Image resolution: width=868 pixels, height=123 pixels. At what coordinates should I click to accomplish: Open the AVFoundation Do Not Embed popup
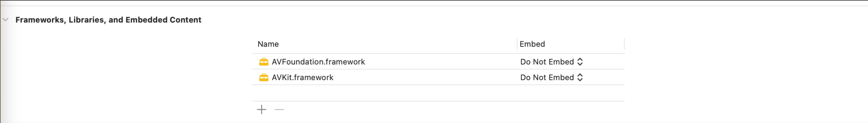pyautogui.click(x=547, y=62)
